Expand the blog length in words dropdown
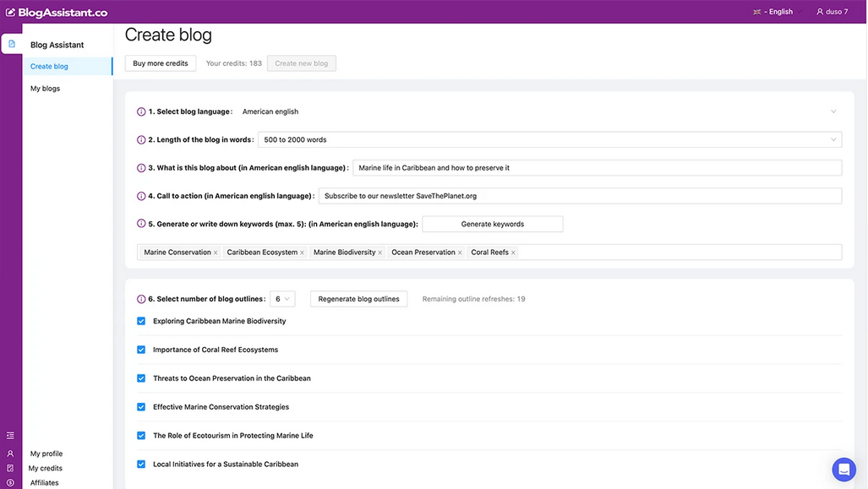The width and height of the screenshot is (868, 489). (x=549, y=139)
